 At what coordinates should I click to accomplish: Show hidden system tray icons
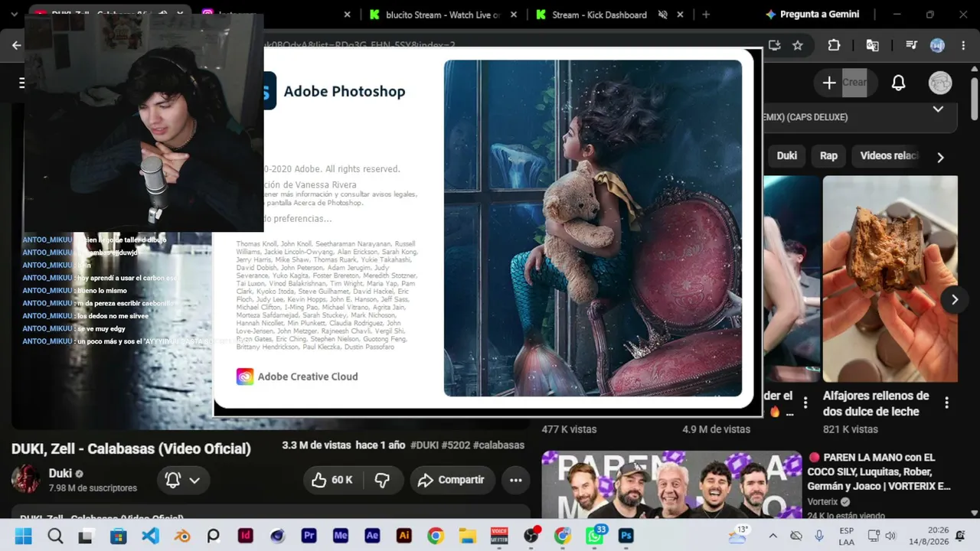click(773, 536)
